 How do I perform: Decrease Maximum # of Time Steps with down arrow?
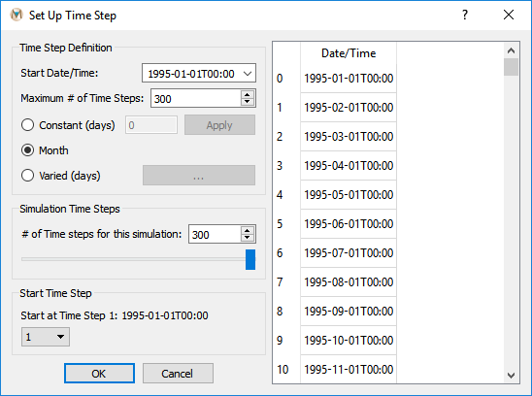pos(248,102)
